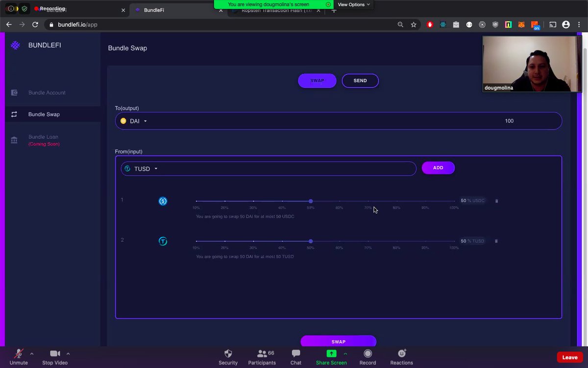This screenshot has height=368, width=588.
Task: Open the MetaMask extension
Action: pyautogui.click(x=521, y=25)
